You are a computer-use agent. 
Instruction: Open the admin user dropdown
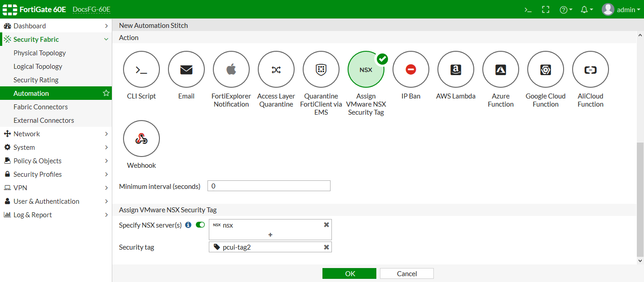(x=621, y=9)
